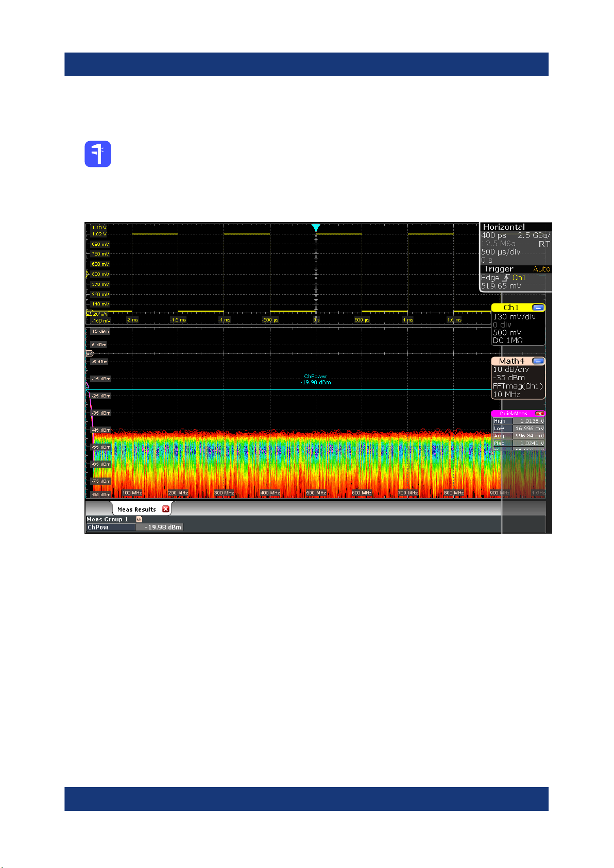Click the '500 mV' Ch1 offset value
This screenshot has height=868, width=614.
(x=507, y=333)
